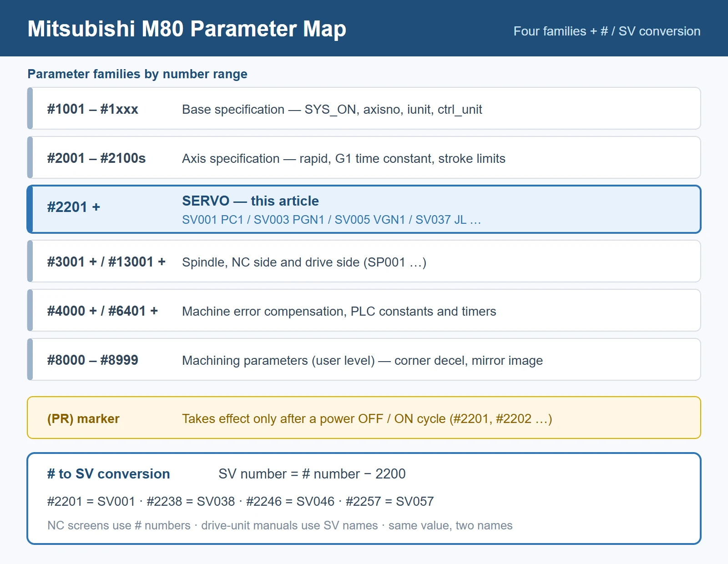This screenshot has width=728, height=564.
Task: Select "Machine error compensation, PLC constants and timers"
Action: [x=339, y=311]
